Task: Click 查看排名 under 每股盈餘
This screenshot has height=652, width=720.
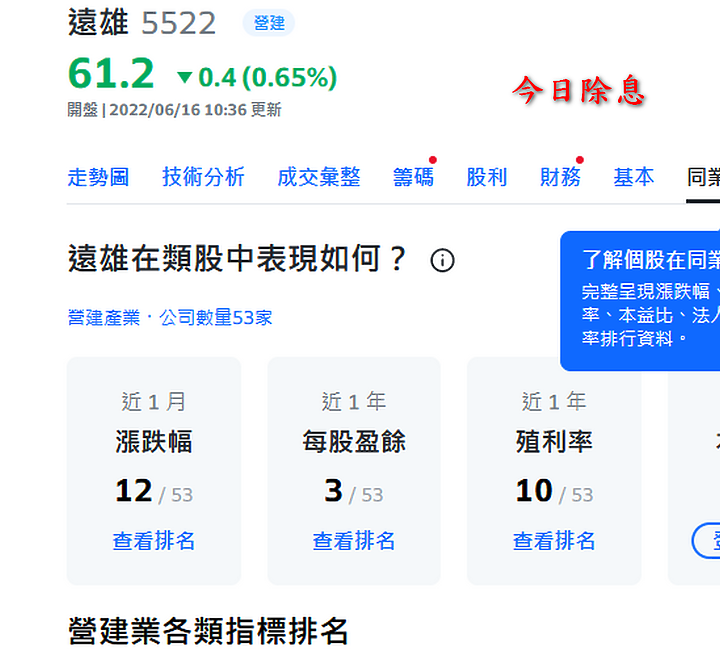Action: 354,540
